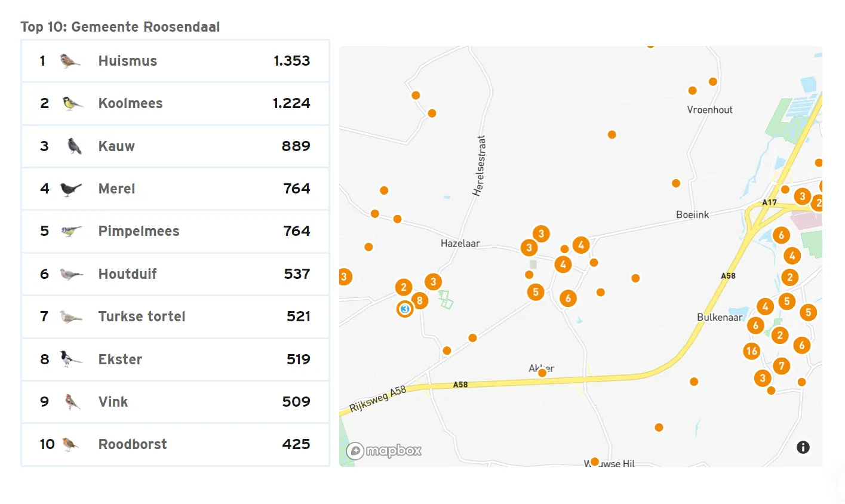Click the orange marker on Akker label
The image size is (845, 504).
pos(542,373)
